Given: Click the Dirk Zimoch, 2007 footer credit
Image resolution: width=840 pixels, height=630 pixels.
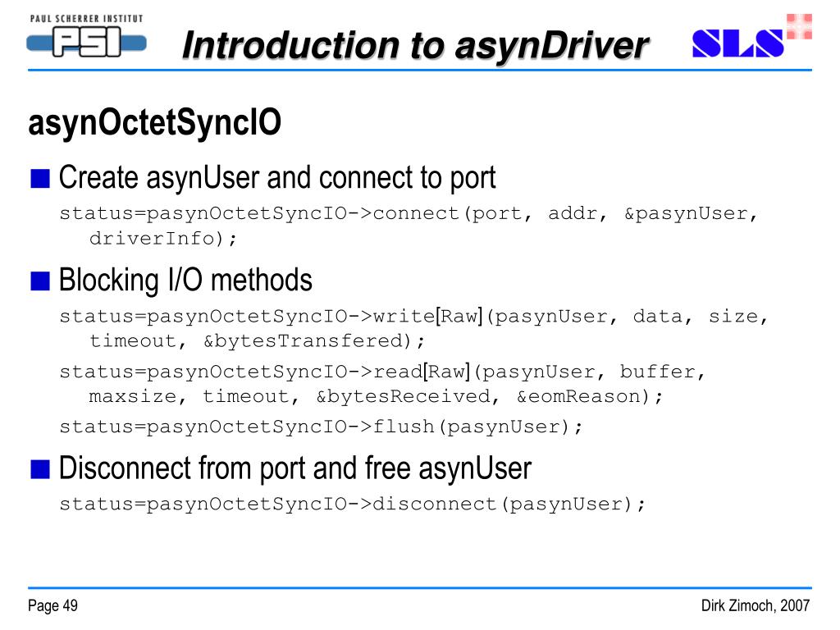Looking at the screenshot, I should 755,606.
